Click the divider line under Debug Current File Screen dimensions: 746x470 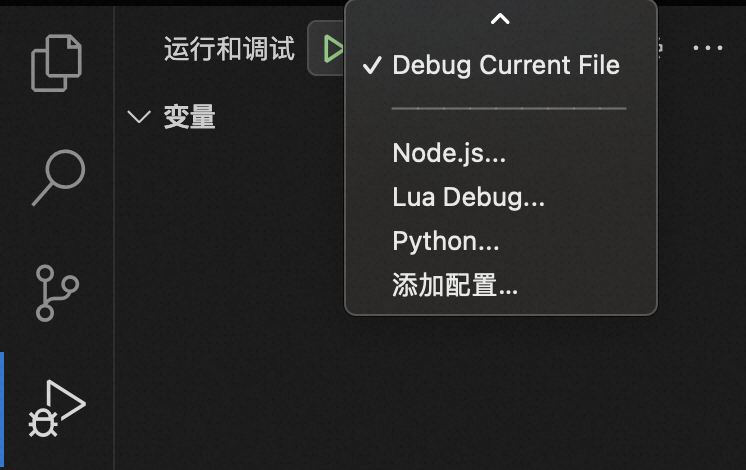click(509, 108)
